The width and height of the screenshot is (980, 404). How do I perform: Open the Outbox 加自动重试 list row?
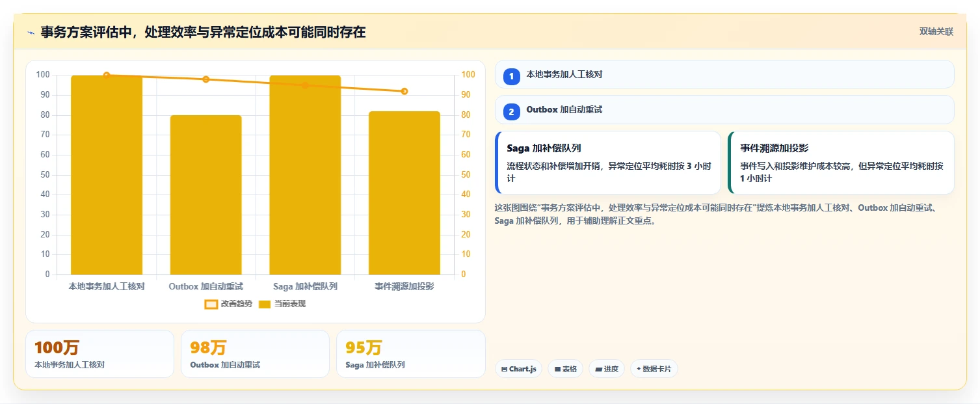724,110
